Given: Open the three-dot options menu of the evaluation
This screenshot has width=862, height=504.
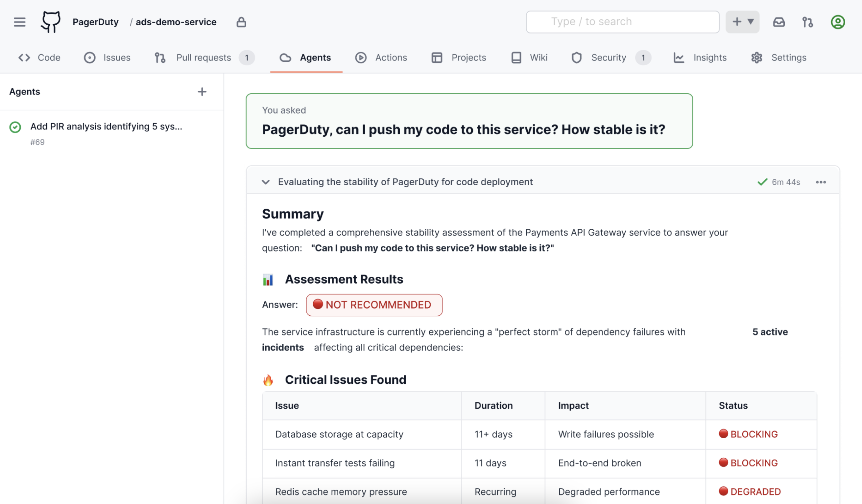Looking at the screenshot, I should click(x=821, y=182).
